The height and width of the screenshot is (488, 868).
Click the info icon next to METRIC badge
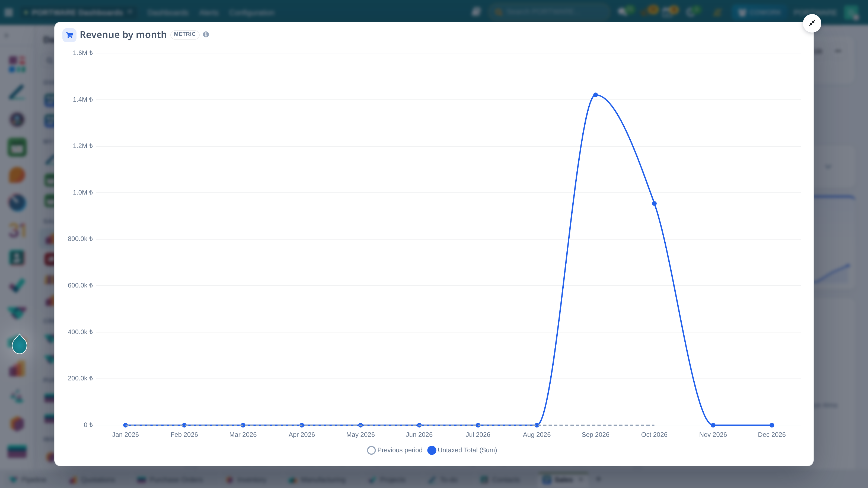(x=206, y=34)
